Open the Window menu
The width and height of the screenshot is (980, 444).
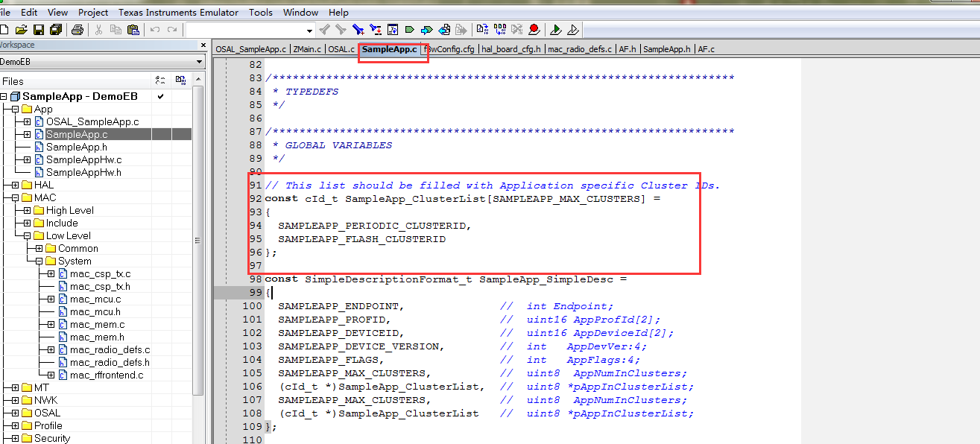[301, 12]
